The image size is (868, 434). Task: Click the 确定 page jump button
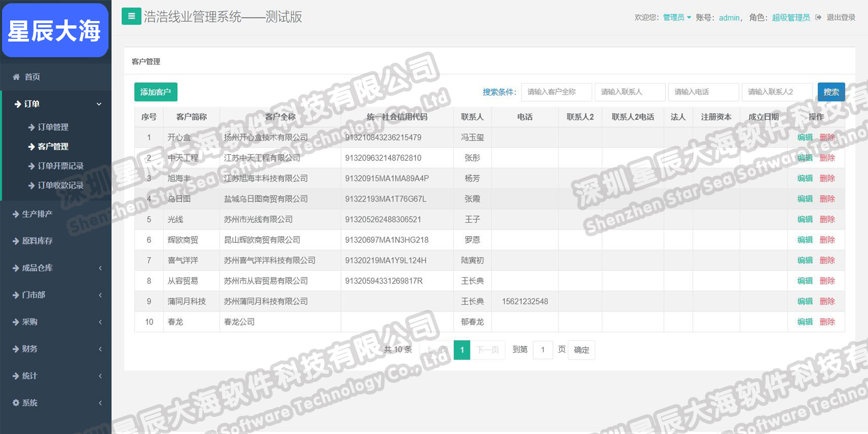click(x=581, y=350)
